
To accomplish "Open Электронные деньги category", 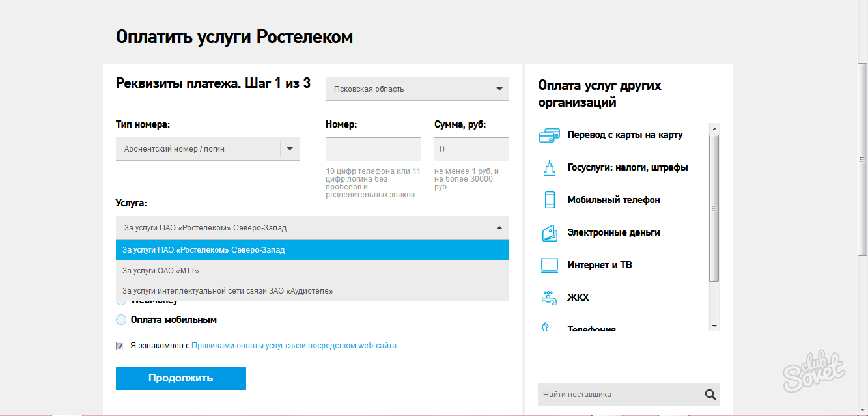I will point(614,232).
